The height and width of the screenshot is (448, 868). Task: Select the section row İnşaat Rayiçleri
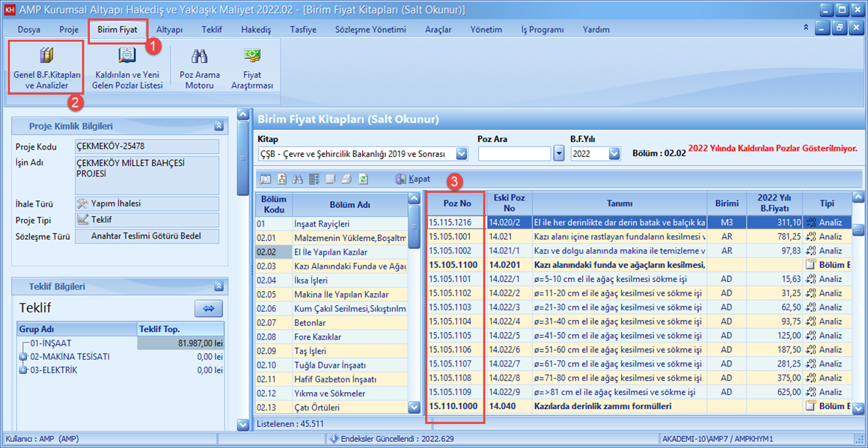pos(331,224)
